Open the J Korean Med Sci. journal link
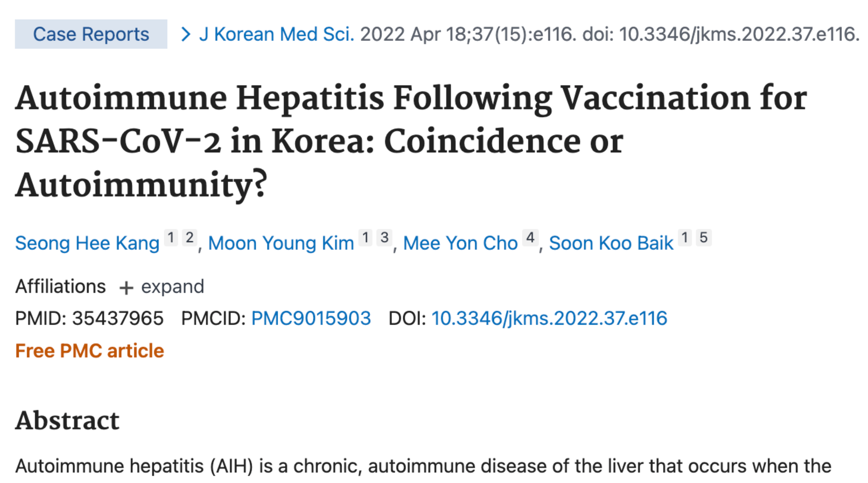The height and width of the screenshot is (483, 868). click(276, 34)
